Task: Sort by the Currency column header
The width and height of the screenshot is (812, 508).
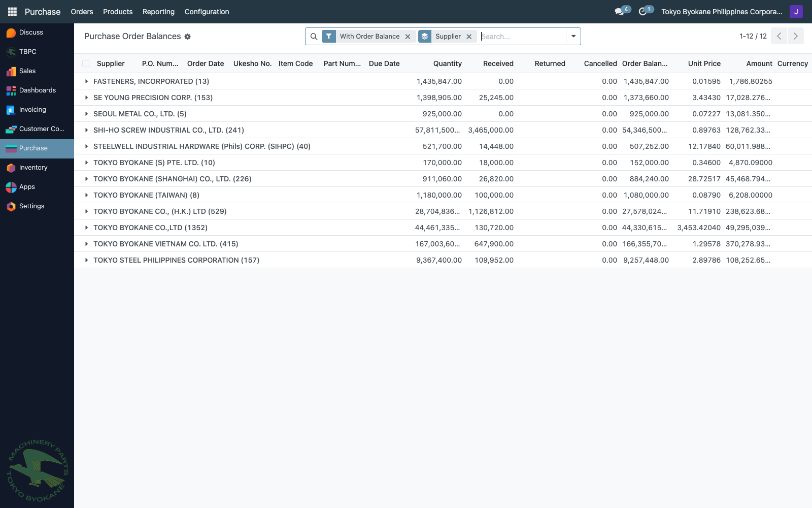Action: [793, 63]
